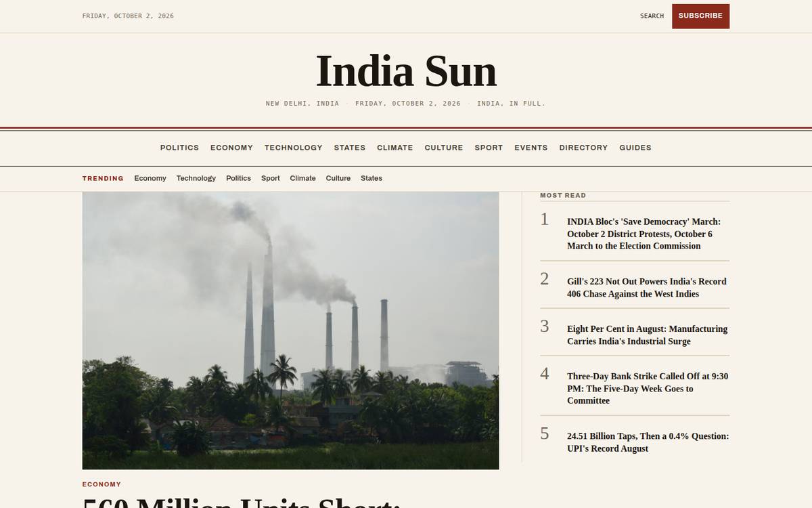Read 24.51 Billion Taps UPI story
812x508 pixels.
(648, 442)
